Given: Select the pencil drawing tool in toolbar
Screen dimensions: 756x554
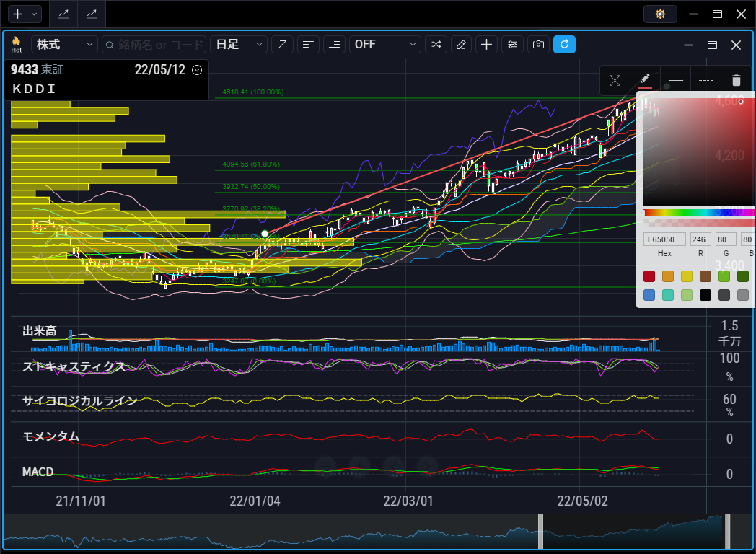Looking at the screenshot, I should [462, 45].
